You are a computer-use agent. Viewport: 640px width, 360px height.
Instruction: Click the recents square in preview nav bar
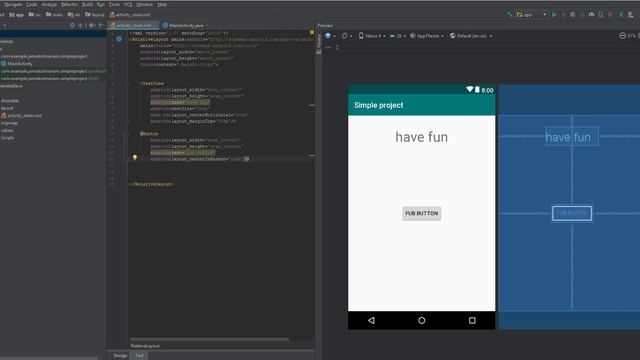coord(472,320)
